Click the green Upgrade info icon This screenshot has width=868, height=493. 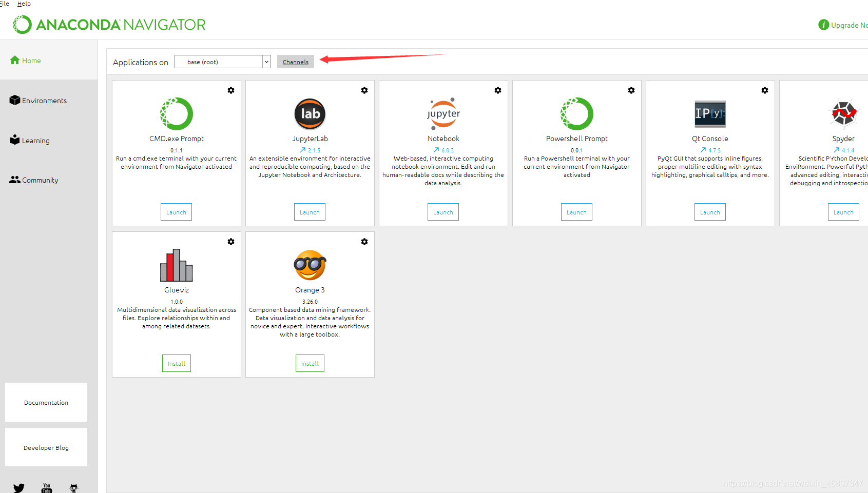point(824,25)
